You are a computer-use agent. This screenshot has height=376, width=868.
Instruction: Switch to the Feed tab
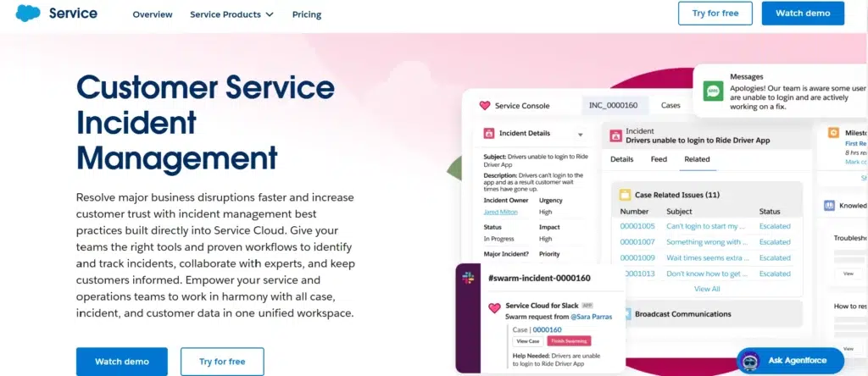tap(659, 159)
